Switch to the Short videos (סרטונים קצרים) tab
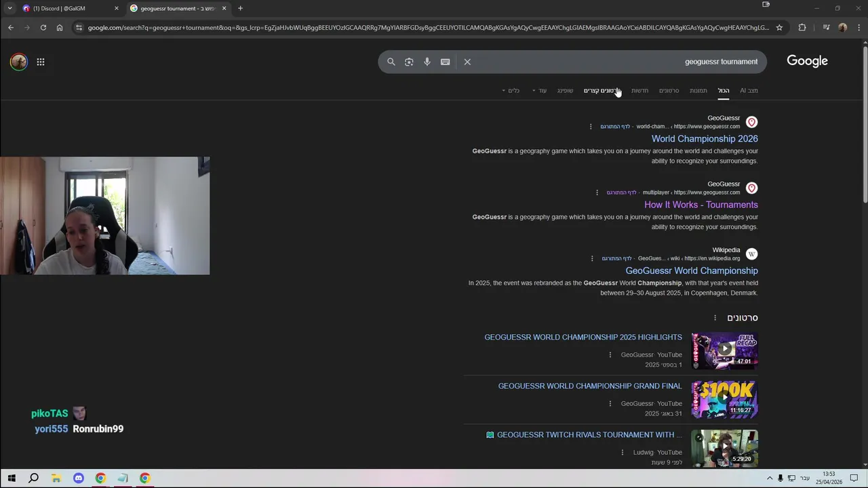 [602, 91]
